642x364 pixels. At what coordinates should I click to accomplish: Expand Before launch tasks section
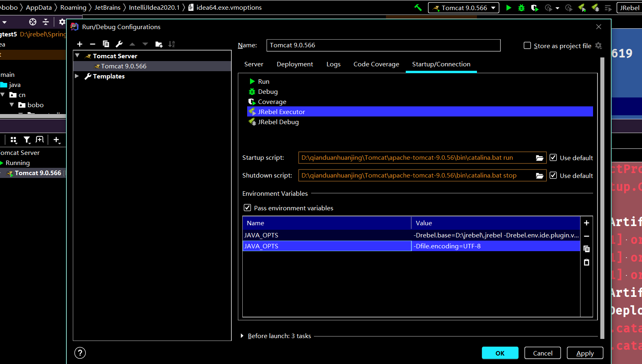point(242,336)
